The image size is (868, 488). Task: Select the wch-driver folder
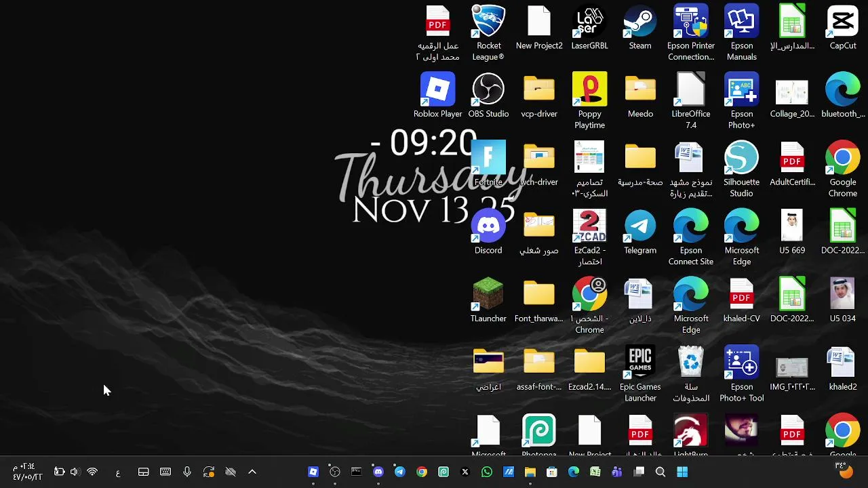(x=539, y=163)
